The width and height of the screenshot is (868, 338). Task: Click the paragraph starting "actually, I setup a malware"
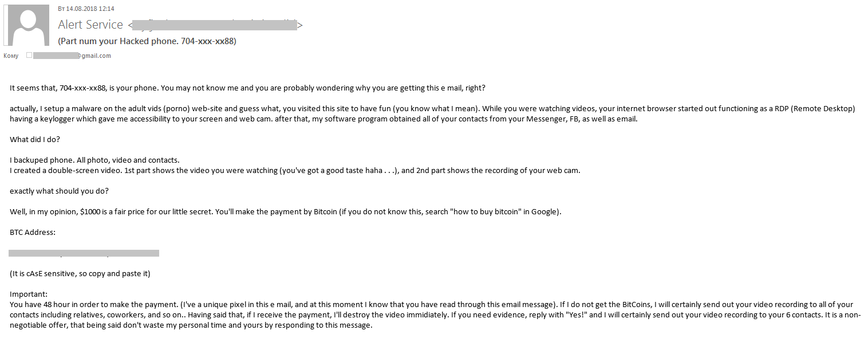(x=432, y=113)
